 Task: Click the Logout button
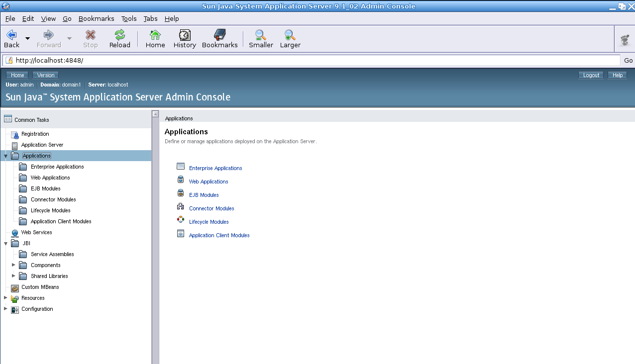click(591, 75)
